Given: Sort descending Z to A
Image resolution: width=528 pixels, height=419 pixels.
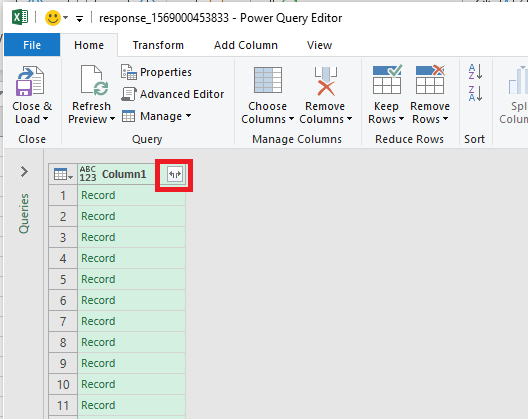Looking at the screenshot, I should tap(475, 93).
